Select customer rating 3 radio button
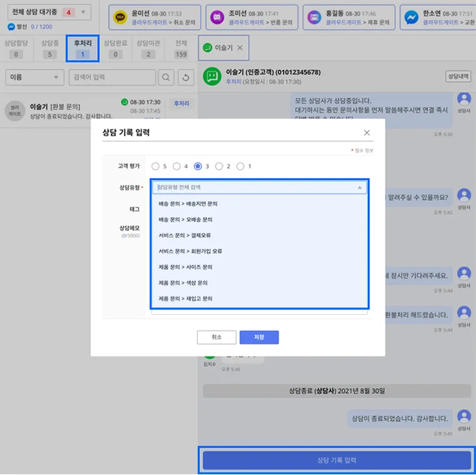476x475 pixels. 198,166
